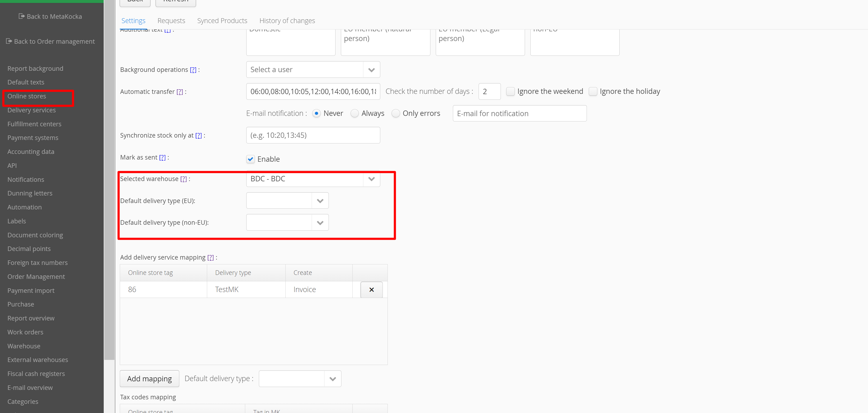Open help tooltip for Selected warehouse
Viewport: 868px width, 413px height.
(x=183, y=179)
